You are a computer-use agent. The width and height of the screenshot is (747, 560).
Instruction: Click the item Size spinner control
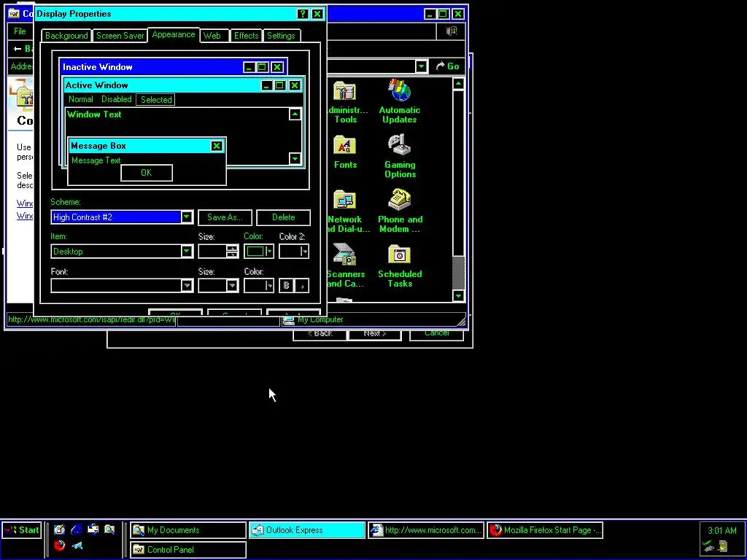point(232,252)
